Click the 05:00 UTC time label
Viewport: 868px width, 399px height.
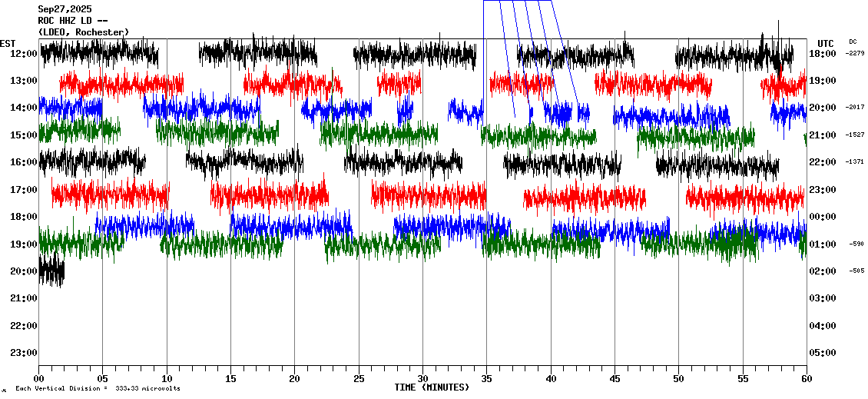coord(822,352)
